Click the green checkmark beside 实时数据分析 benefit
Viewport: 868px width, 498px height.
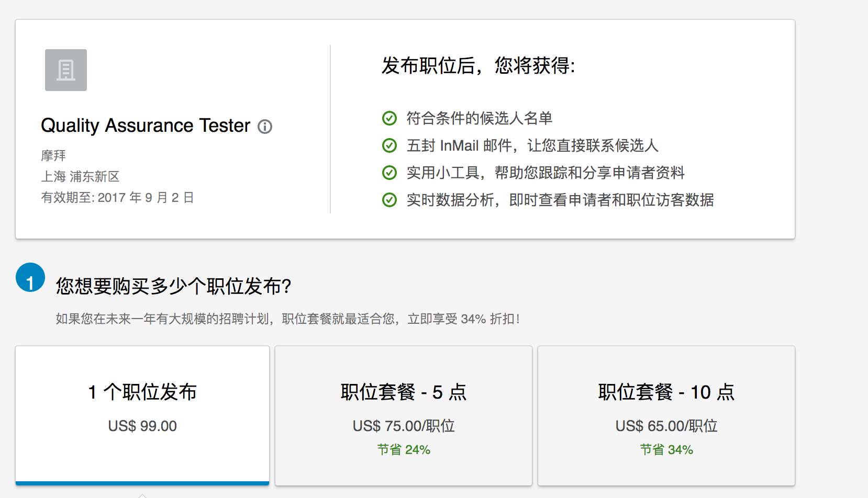[390, 200]
